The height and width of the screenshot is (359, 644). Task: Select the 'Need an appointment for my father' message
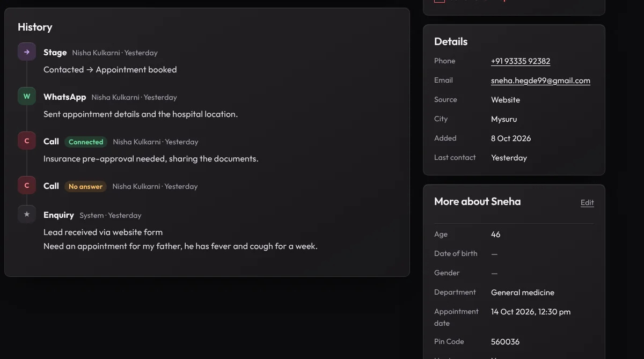180,246
